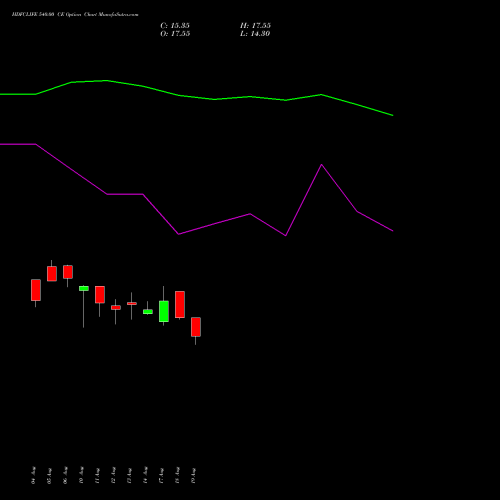The image size is (500, 500).
Task: Click the 10 Aug date label
Action: click(81, 475)
